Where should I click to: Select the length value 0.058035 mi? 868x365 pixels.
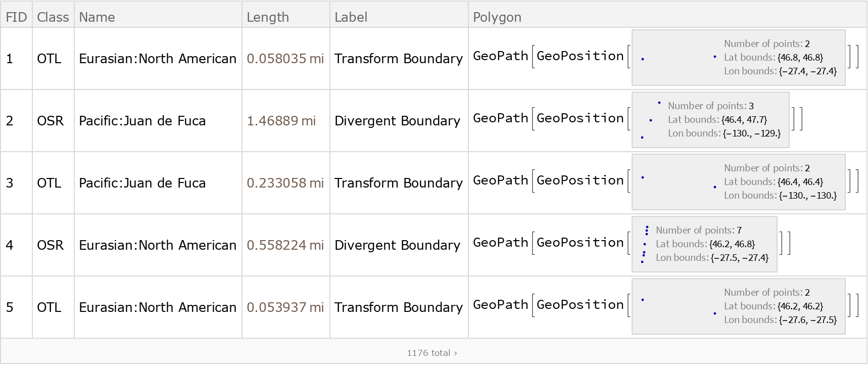click(x=285, y=59)
